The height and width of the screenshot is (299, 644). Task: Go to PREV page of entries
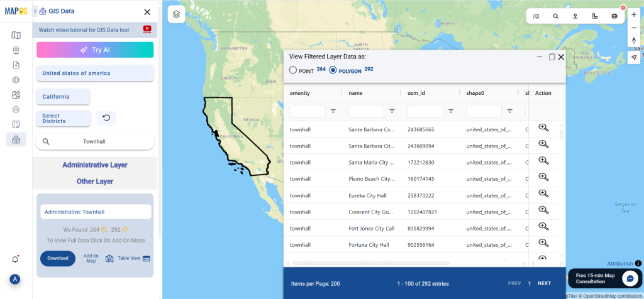[x=514, y=283]
